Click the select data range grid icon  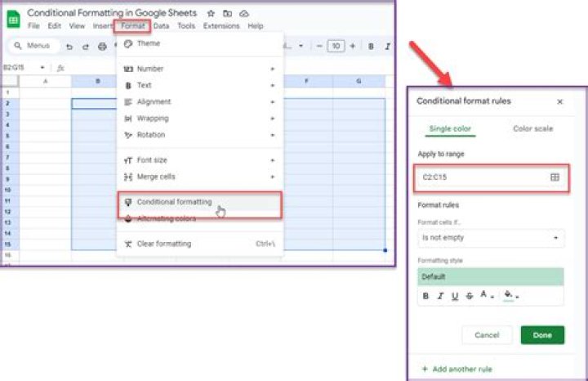point(555,177)
